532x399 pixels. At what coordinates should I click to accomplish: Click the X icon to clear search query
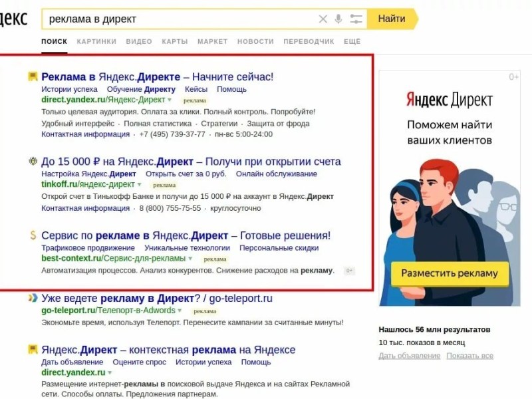click(323, 19)
